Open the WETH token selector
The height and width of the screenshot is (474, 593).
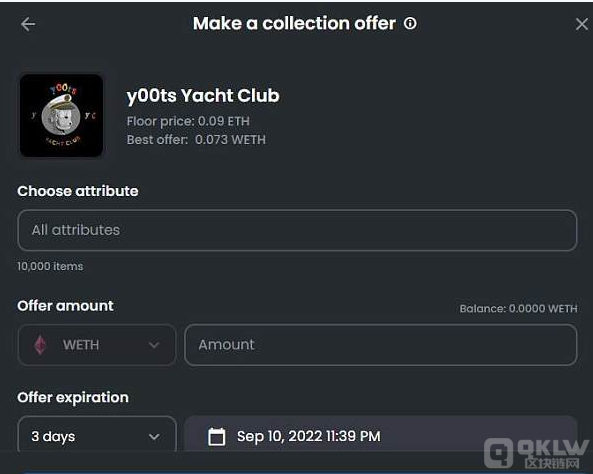[x=97, y=345]
